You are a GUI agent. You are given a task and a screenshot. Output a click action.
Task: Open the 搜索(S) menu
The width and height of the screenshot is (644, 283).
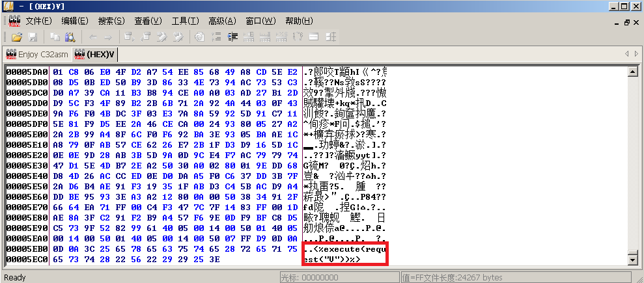click(111, 21)
